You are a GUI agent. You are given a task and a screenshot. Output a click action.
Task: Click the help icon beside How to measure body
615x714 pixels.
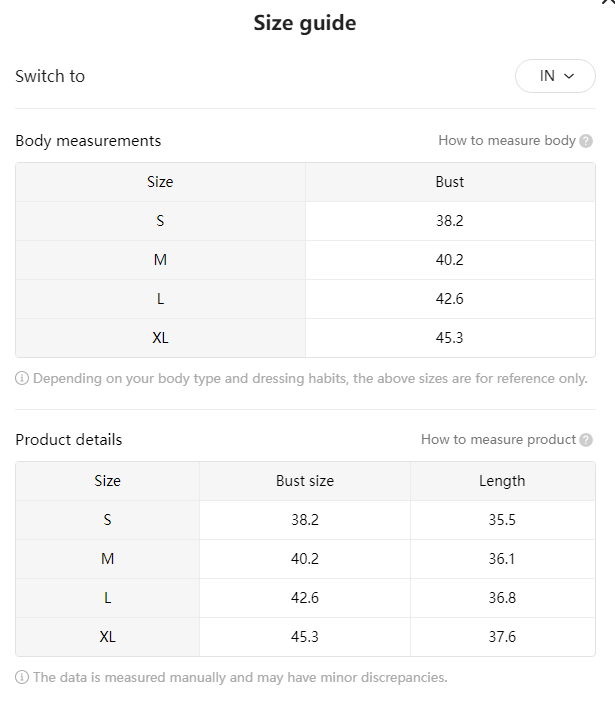tap(586, 141)
